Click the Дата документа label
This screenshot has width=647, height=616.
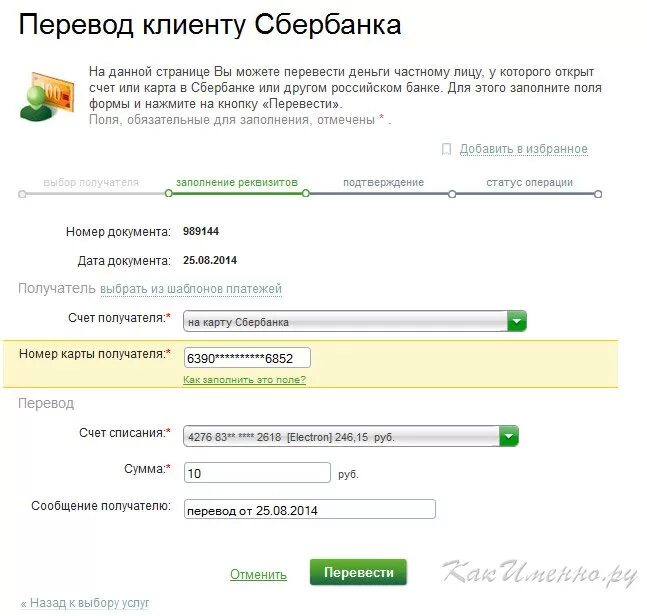click(x=124, y=261)
